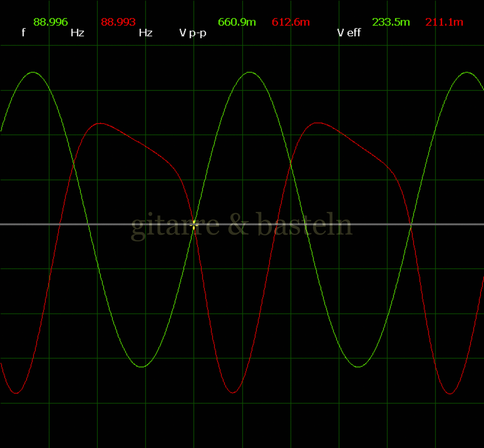Click the Hz unit beside green frequency
This screenshot has height=448, width=484.
coord(77,33)
